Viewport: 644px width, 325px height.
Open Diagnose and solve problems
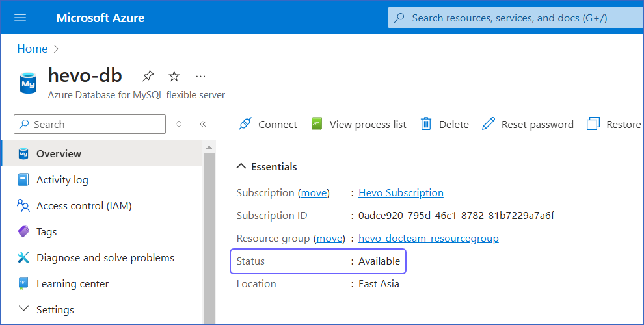click(x=105, y=257)
